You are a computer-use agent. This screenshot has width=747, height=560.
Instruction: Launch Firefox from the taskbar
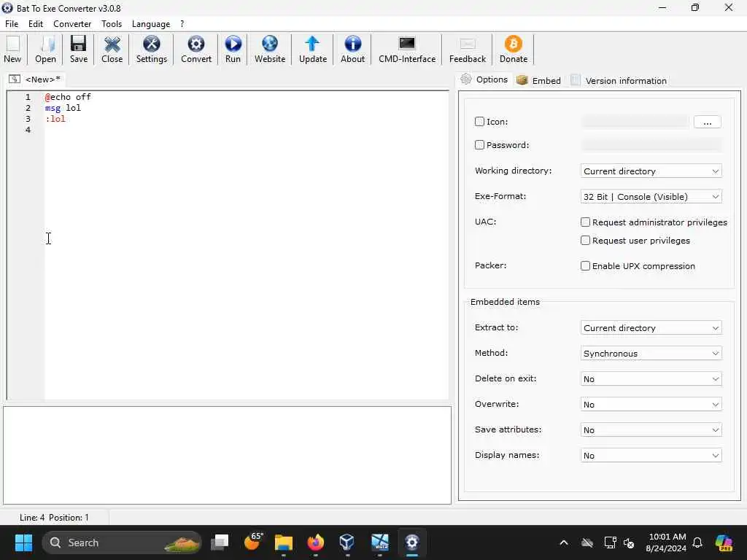[x=315, y=542]
